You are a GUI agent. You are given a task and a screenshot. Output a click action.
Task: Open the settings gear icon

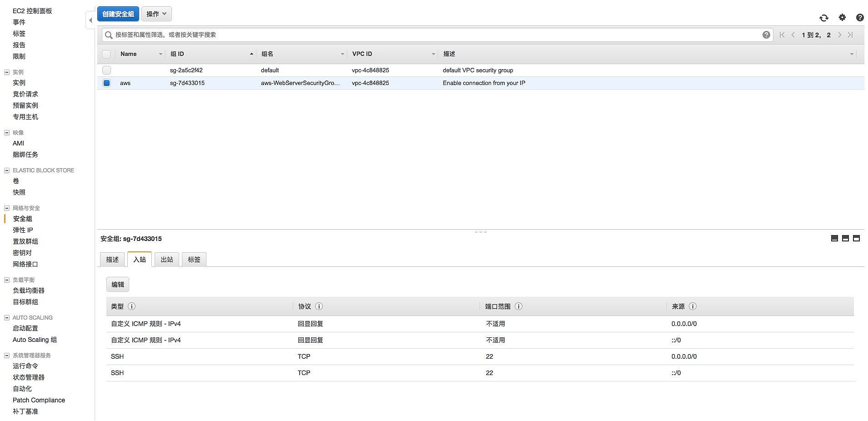[842, 17]
